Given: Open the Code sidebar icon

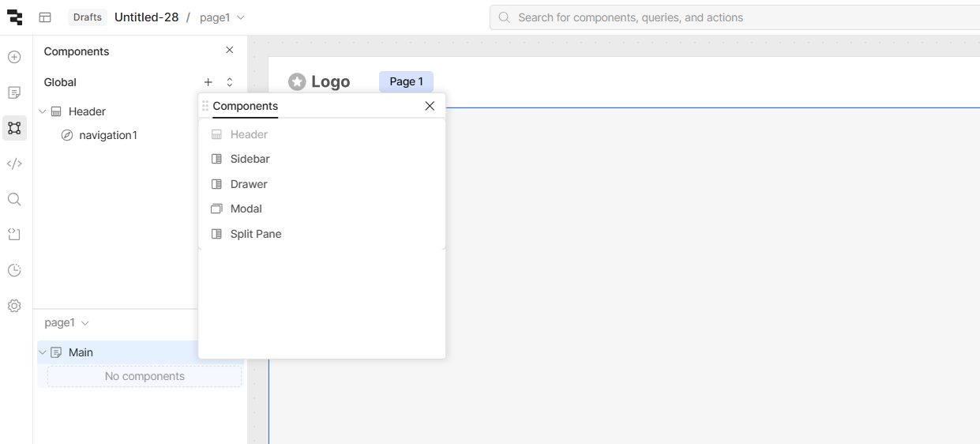Looking at the screenshot, I should [14, 164].
